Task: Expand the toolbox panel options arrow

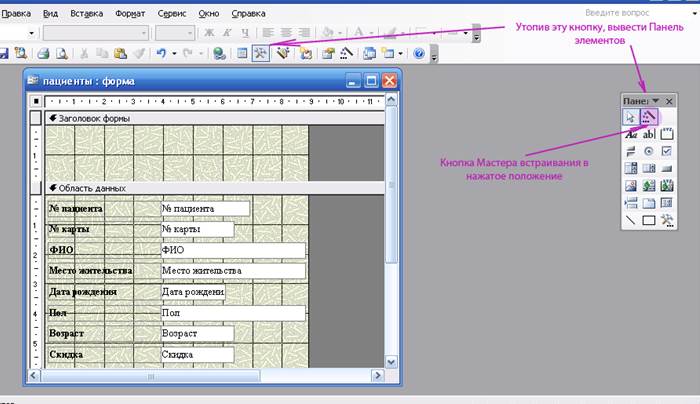Action: [655, 101]
